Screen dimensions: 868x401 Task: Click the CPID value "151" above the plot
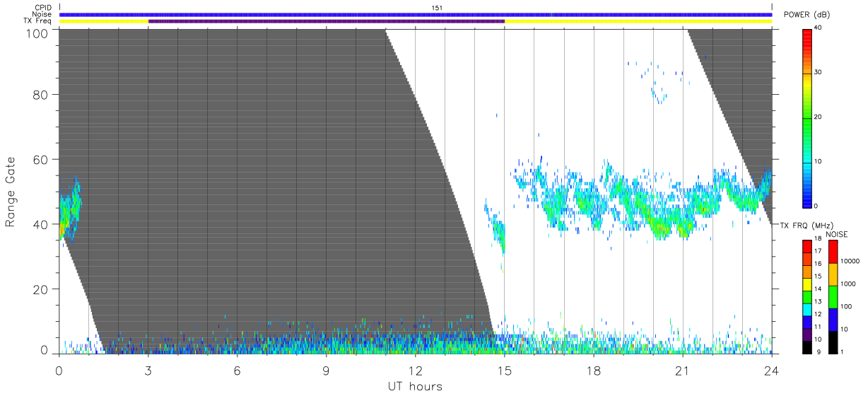coord(437,8)
